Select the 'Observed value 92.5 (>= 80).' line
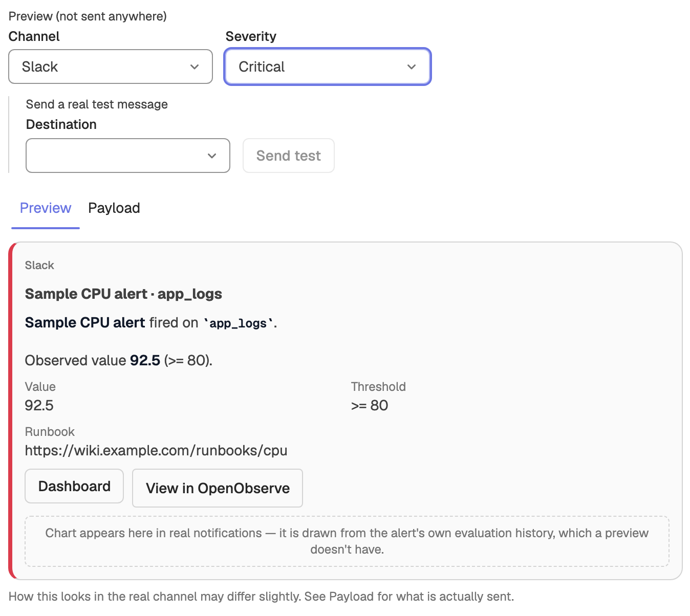690x616 pixels. click(x=119, y=360)
